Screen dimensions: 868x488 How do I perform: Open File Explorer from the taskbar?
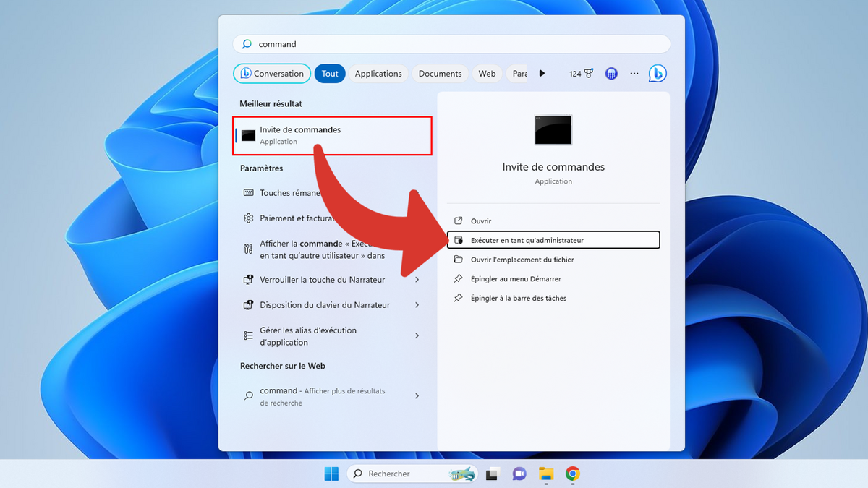click(x=546, y=474)
